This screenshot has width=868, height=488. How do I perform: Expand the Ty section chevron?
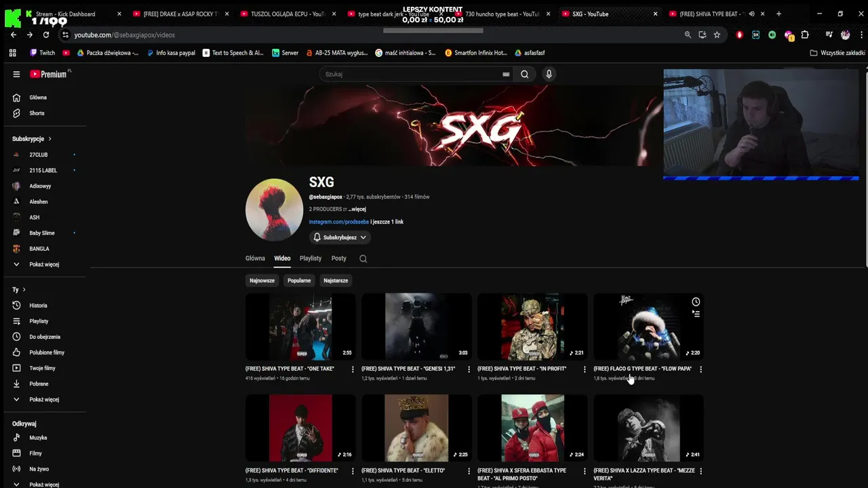point(24,290)
